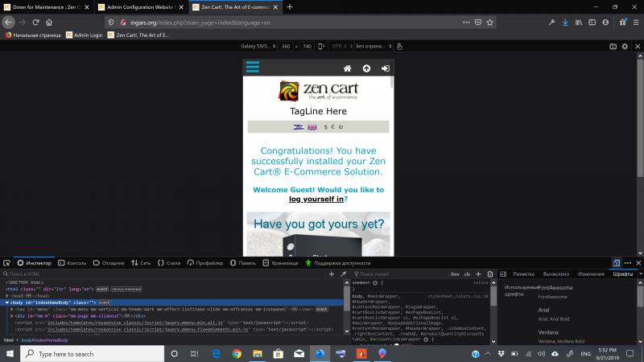
Task: Click plus icon to create new node
Action: [x=332, y=274]
